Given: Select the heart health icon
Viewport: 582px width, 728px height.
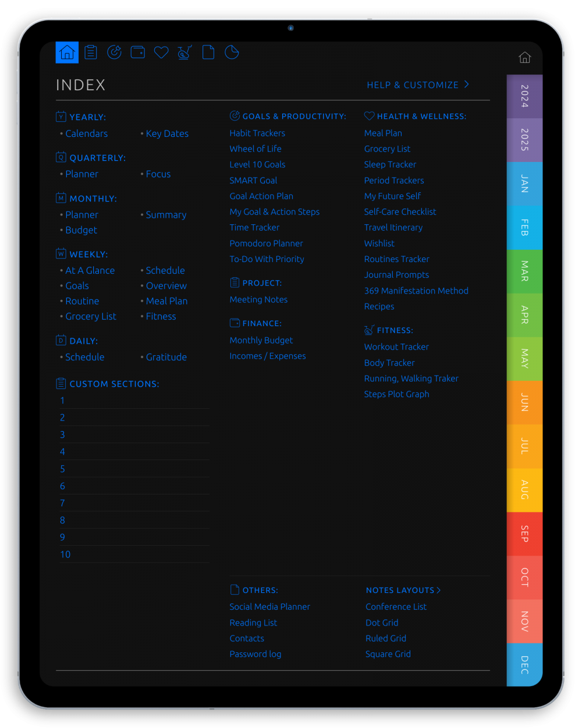Looking at the screenshot, I should click(161, 52).
